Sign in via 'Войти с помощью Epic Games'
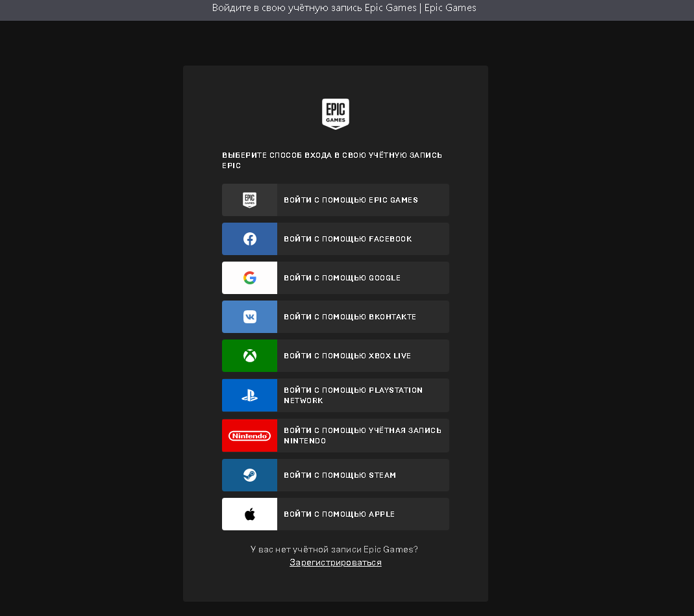Screen dimensions: 694x616 (x=336, y=200)
